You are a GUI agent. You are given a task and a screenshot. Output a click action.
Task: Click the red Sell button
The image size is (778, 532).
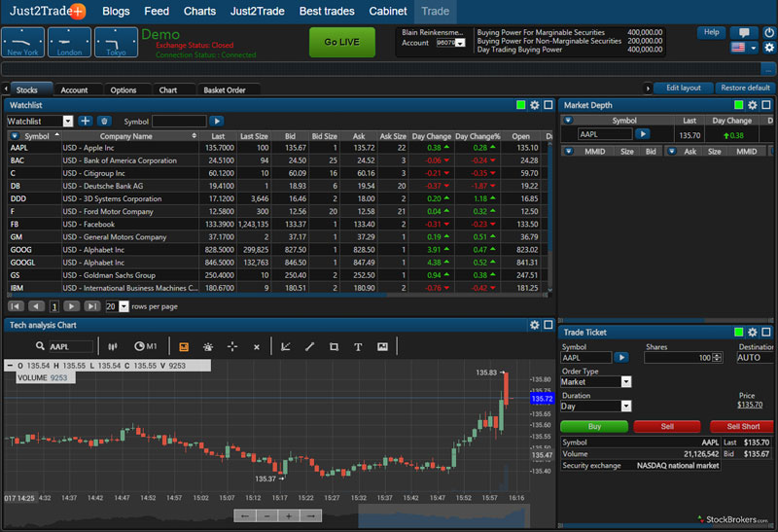tap(667, 426)
